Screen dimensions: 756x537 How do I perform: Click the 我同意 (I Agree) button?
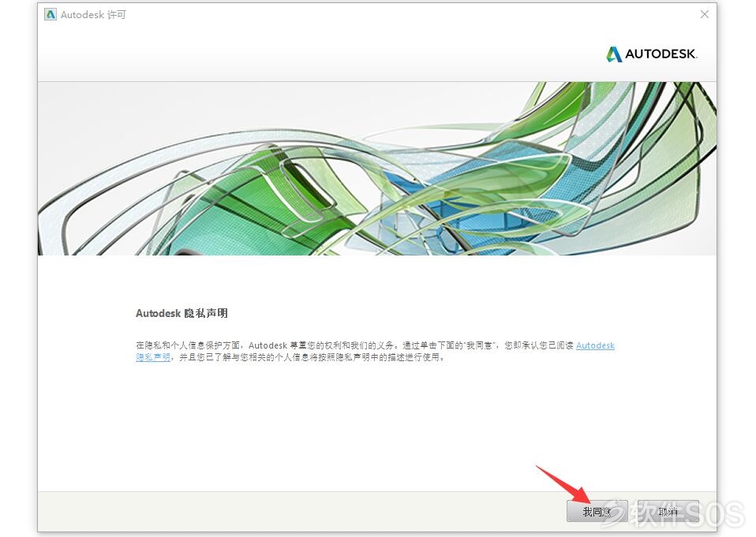597,511
